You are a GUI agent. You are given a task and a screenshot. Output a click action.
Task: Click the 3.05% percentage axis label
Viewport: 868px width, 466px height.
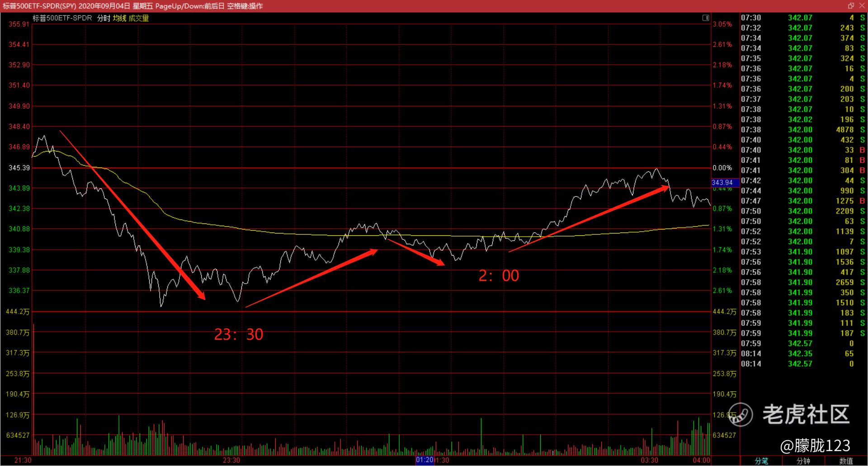722,24
